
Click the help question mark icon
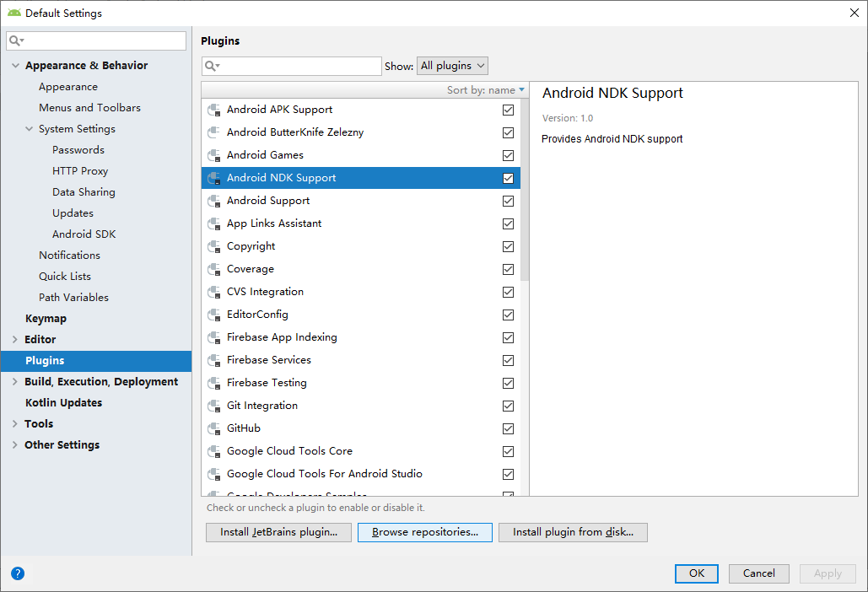coord(18,573)
